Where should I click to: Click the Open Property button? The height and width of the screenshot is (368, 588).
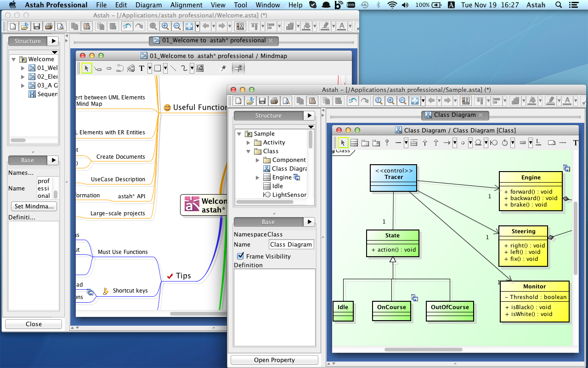point(274,360)
